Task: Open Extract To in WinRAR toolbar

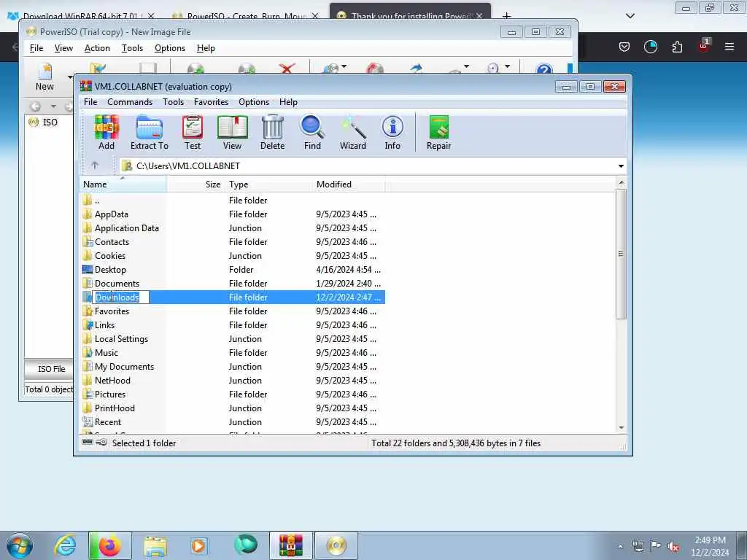Action: 149,133
